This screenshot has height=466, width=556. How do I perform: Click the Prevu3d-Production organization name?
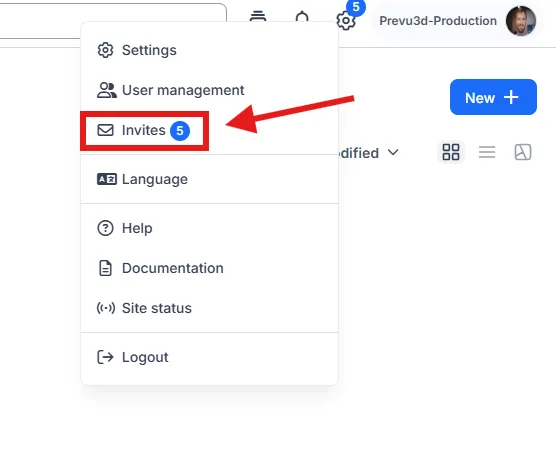[x=438, y=21]
